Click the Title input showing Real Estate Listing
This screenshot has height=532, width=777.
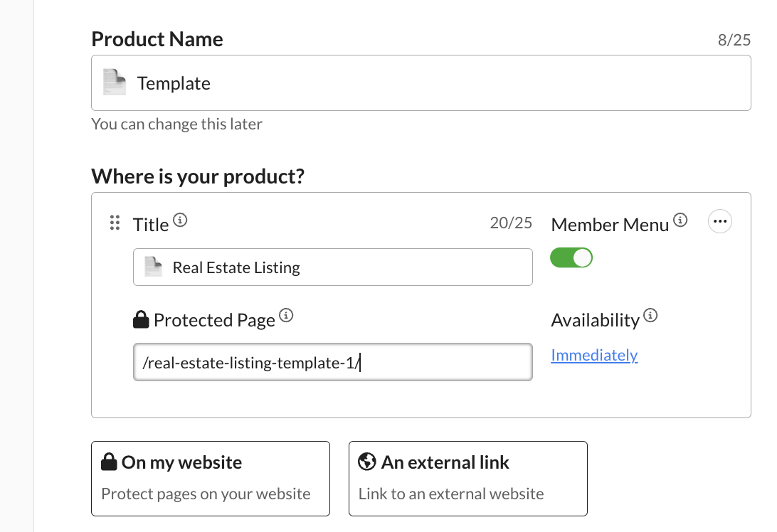coord(333,267)
